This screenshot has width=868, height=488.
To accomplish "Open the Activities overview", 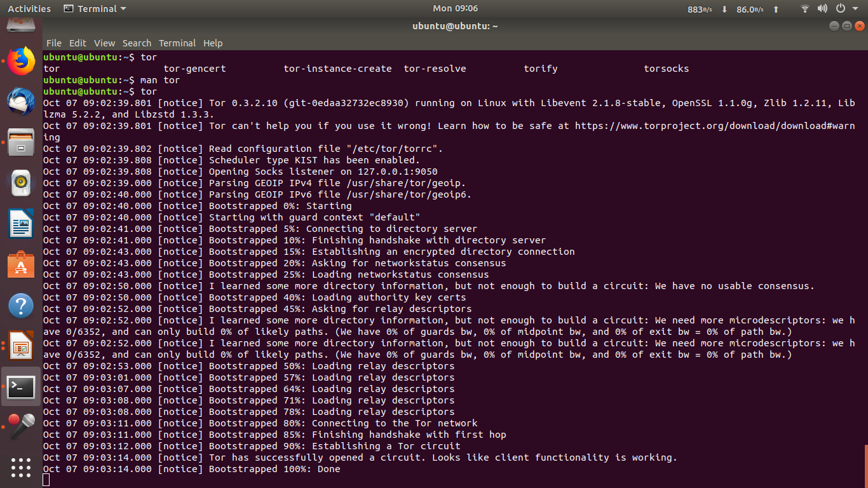I will click(x=29, y=9).
